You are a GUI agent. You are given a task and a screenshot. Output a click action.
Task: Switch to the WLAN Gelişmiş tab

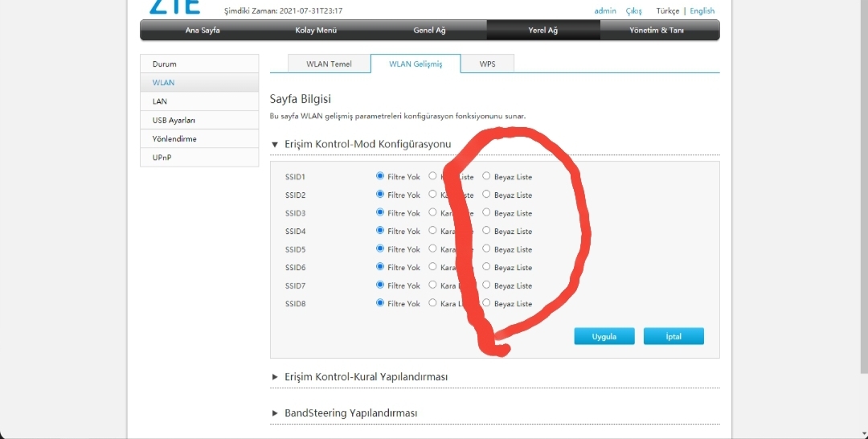416,64
